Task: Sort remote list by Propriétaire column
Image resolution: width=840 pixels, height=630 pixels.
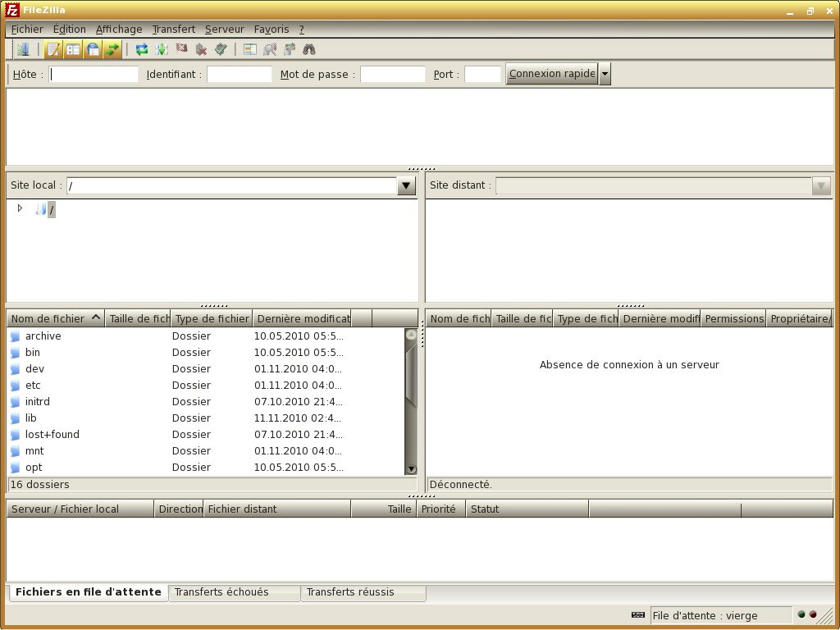Action: tap(799, 319)
